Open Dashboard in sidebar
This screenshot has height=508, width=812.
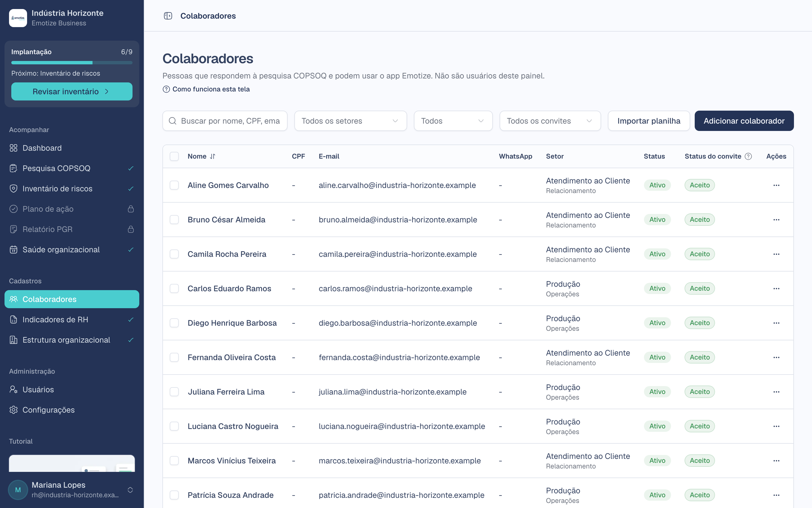pyautogui.click(x=72, y=148)
